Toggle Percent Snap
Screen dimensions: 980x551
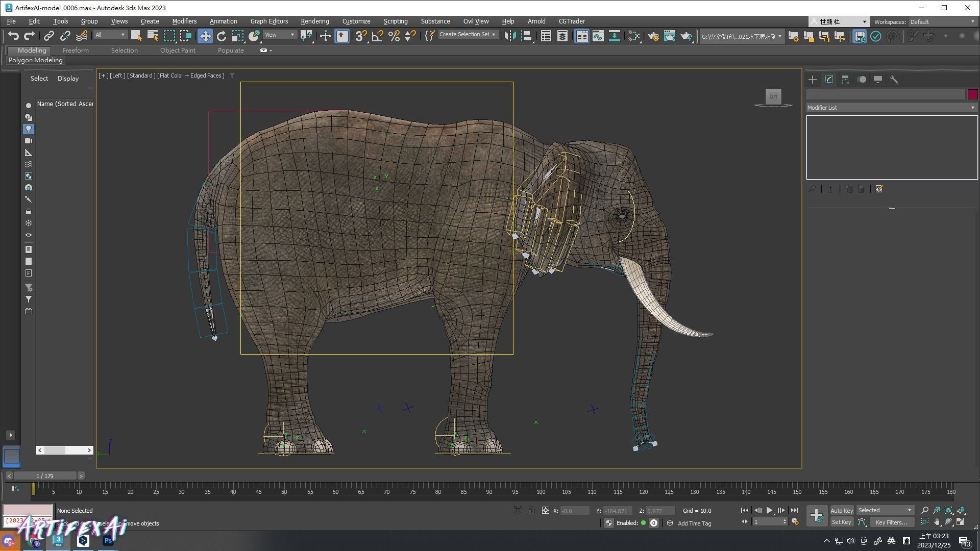click(394, 36)
